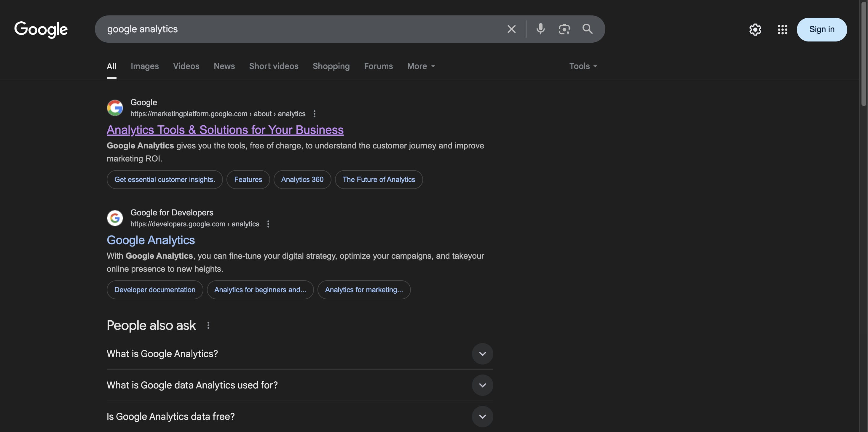Open the three-dot menu on the developers.google.com result
The height and width of the screenshot is (432, 868).
pos(268,224)
